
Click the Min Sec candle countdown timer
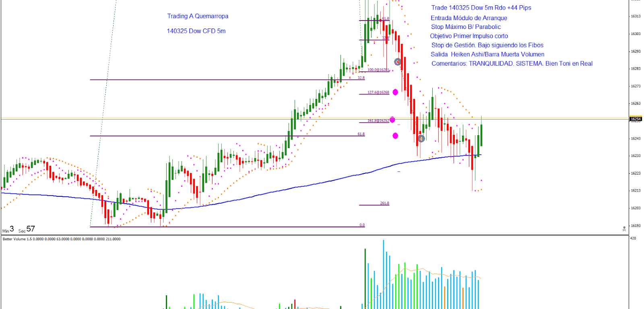(19, 229)
